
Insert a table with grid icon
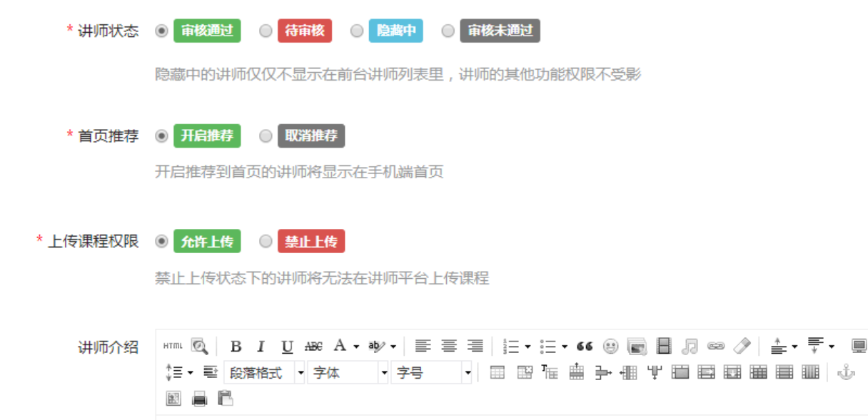coord(498,372)
